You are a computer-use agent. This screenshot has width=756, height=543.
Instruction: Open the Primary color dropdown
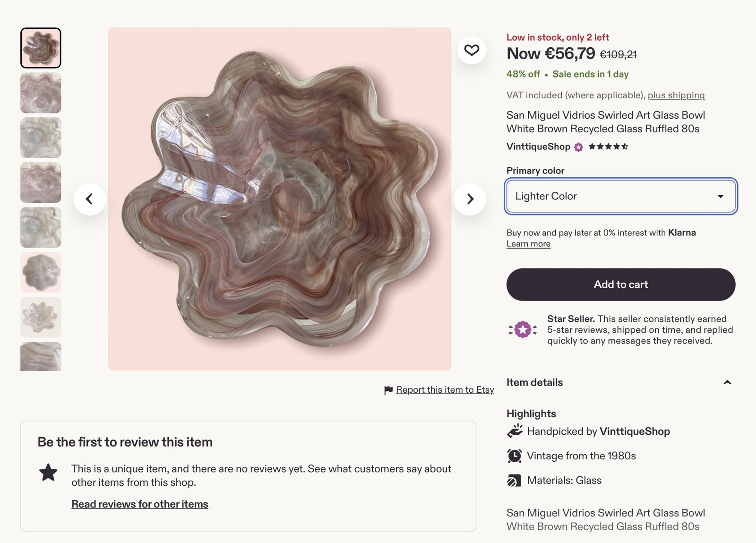pyautogui.click(x=621, y=196)
